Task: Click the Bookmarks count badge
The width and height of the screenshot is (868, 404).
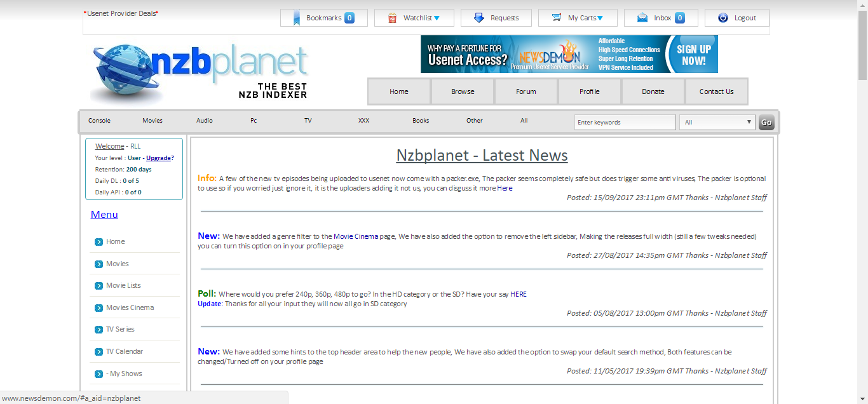Action: click(349, 18)
